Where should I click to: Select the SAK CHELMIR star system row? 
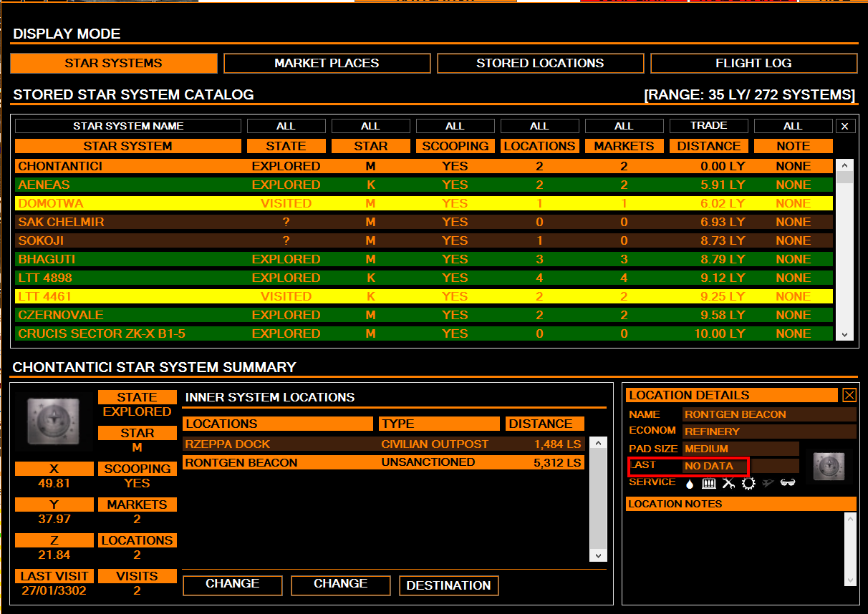tap(424, 222)
